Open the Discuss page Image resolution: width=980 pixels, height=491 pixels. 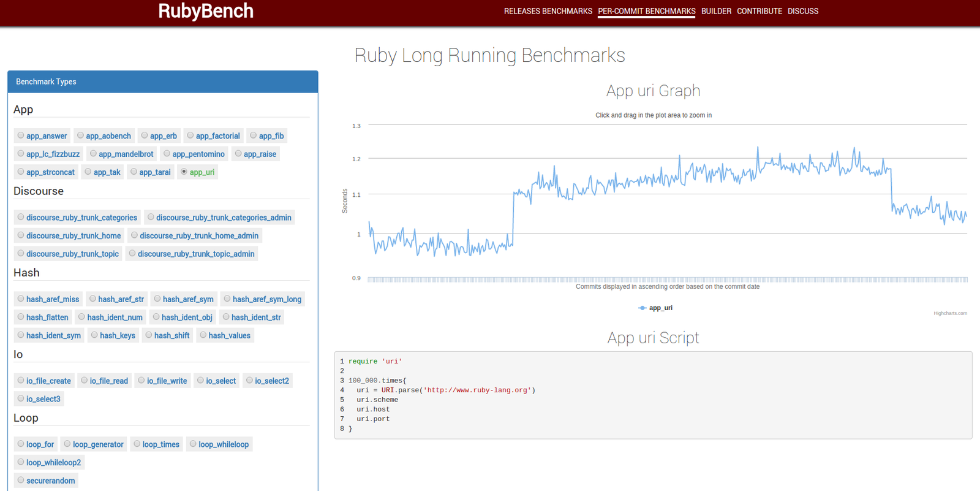[x=803, y=11]
